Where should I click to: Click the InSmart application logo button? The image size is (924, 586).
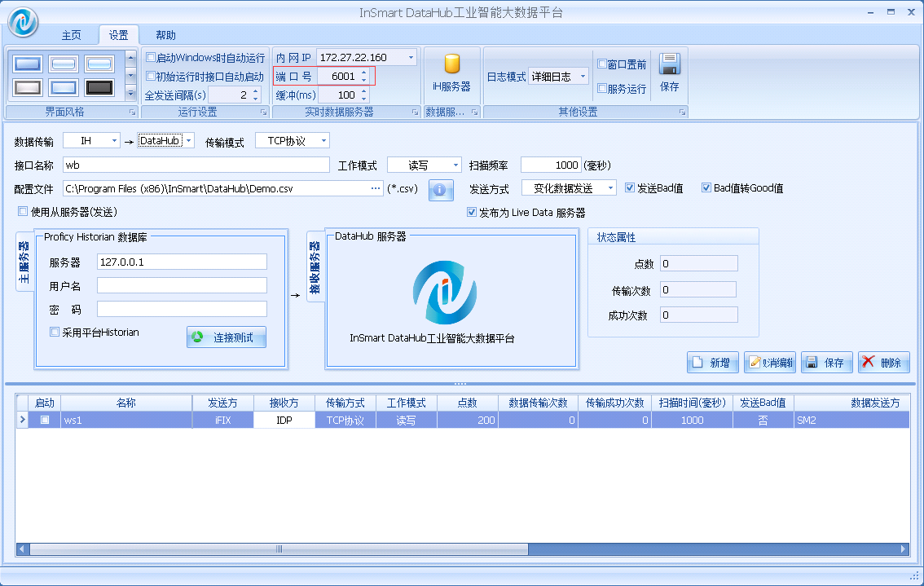click(x=23, y=22)
